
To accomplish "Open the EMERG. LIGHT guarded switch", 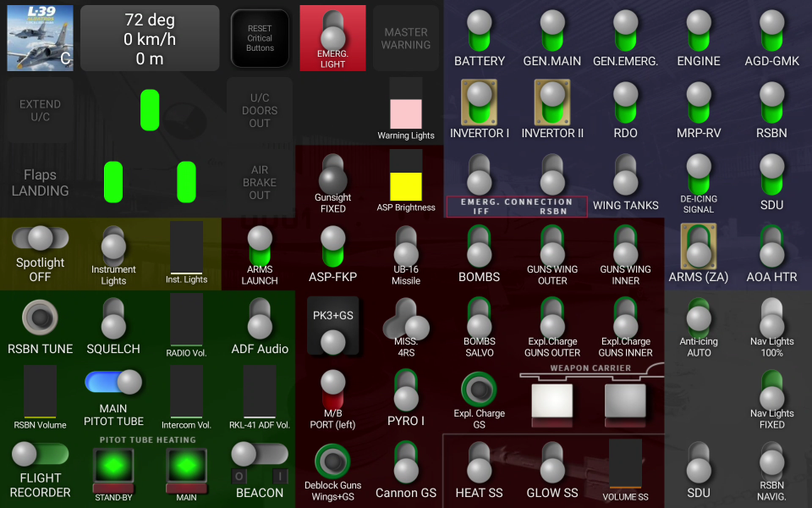I will [332, 34].
